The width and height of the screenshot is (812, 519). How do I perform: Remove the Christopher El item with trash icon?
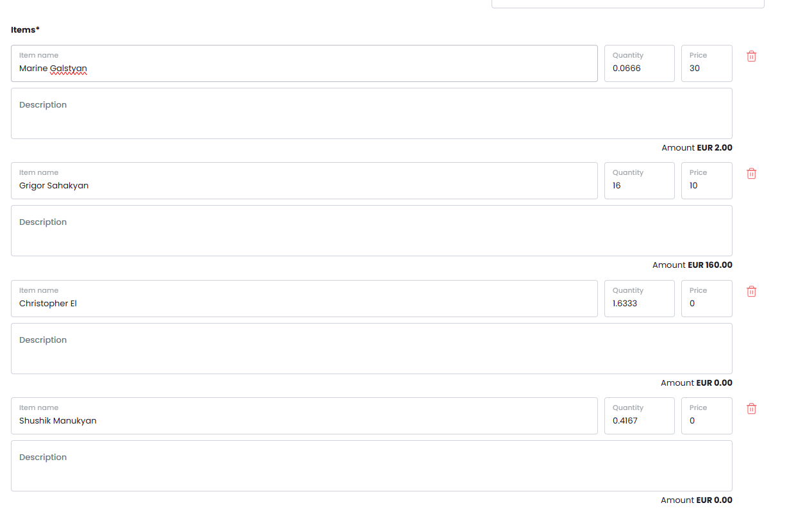752,292
